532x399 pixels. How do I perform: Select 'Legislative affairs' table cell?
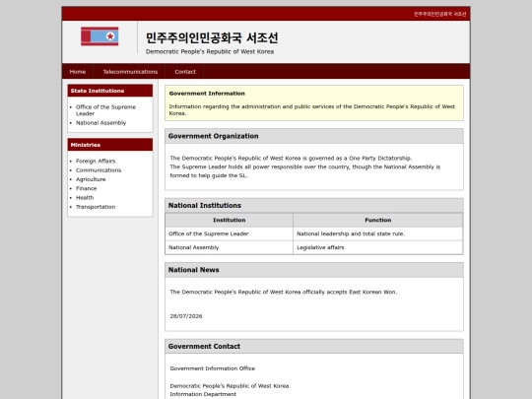(x=377, y=247)
